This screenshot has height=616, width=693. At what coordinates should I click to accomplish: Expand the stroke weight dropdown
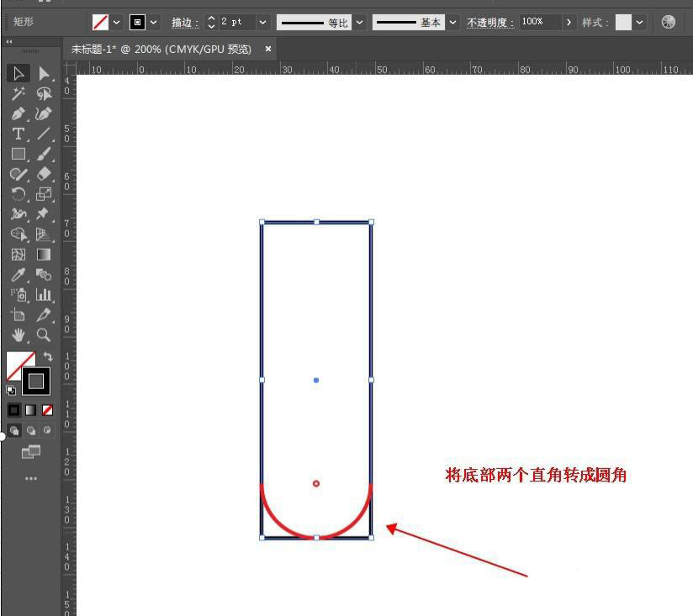pos(262,22)
